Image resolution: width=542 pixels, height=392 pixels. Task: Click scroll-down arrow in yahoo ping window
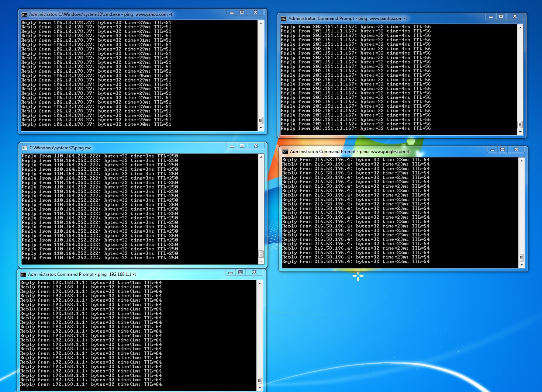tap(261, 128)
